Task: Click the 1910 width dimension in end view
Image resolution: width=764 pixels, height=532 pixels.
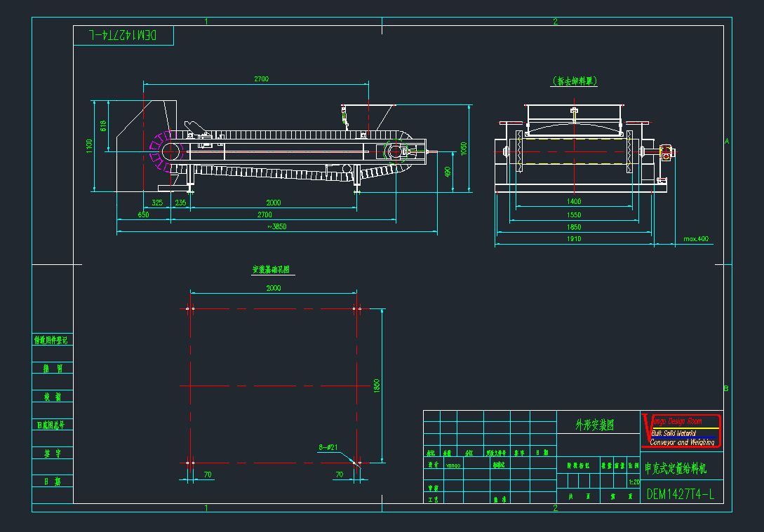Action: pos(573,239)
